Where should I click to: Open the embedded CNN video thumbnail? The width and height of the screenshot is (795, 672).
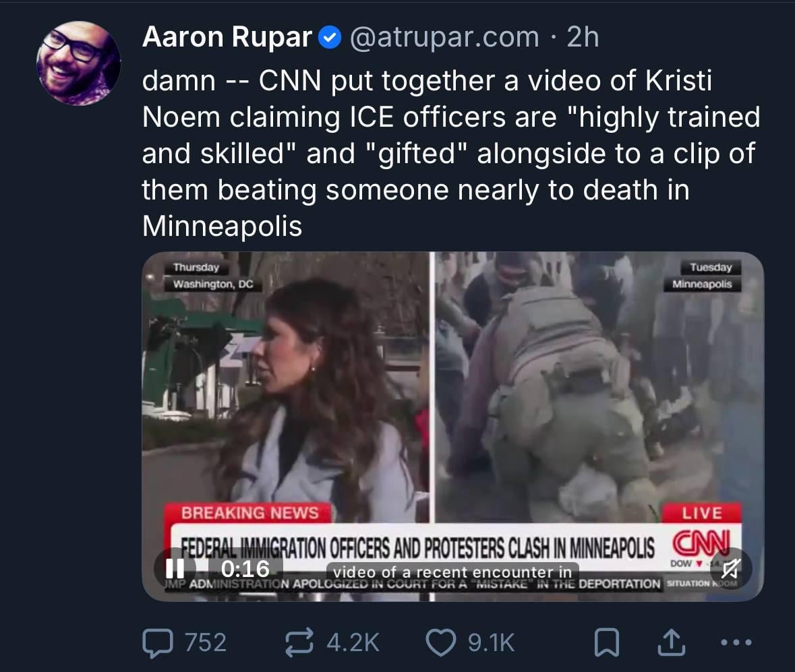click(452, 426)
